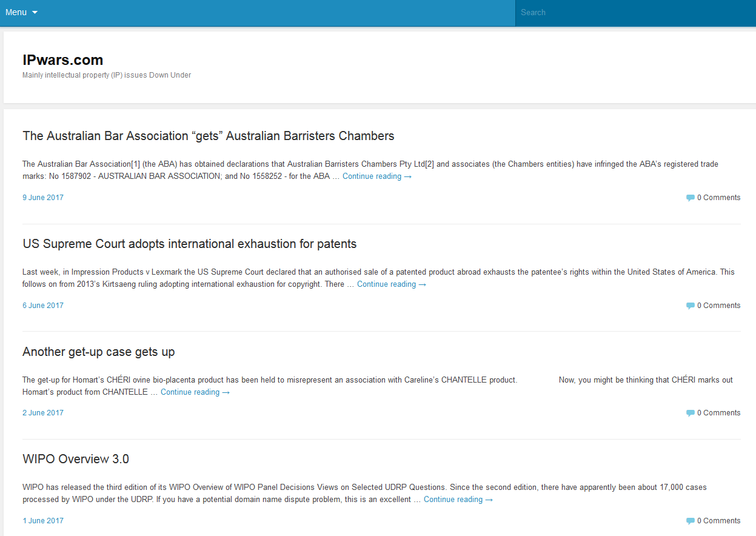Continue reading the US Supreme Court post
The width and height of the screenshot is (756, 536).
coord(392,284)
